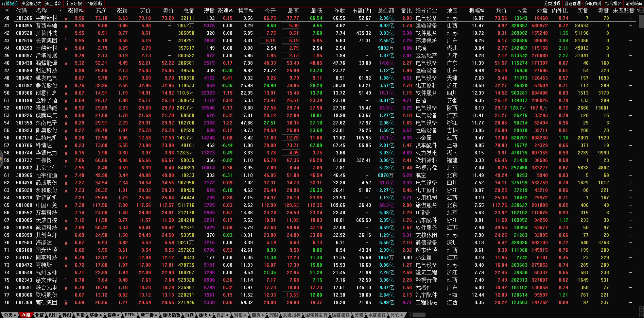Click the left arrow of bottom horizontal scrollbar

click(x=409, y=315)
